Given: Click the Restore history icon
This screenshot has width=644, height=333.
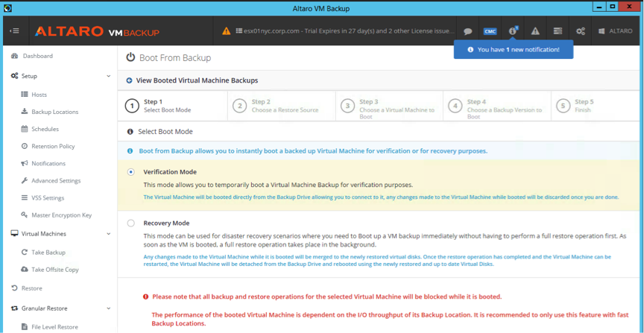Looking at the screenshot, I should 14,288.
